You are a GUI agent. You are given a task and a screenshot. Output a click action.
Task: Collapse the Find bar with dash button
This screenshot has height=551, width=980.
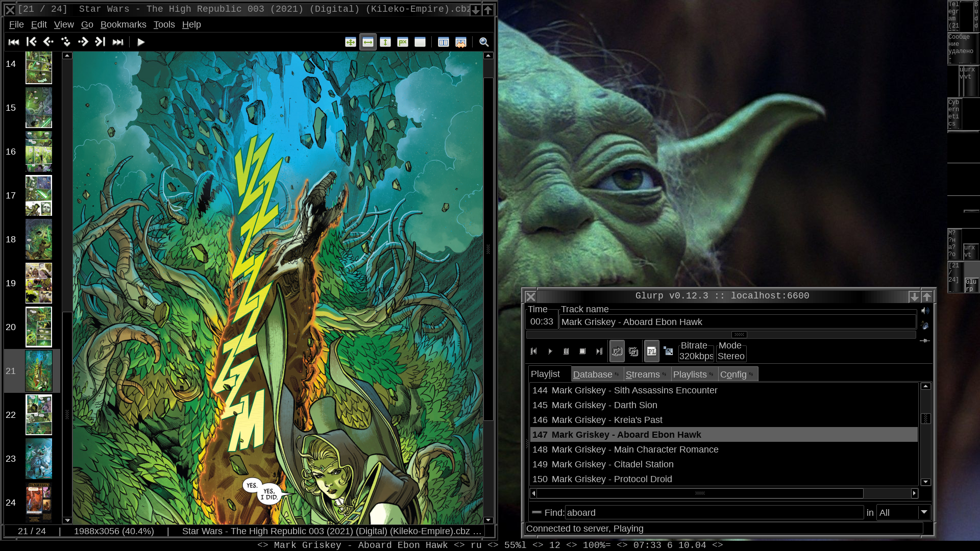click(x=536, y=512)
